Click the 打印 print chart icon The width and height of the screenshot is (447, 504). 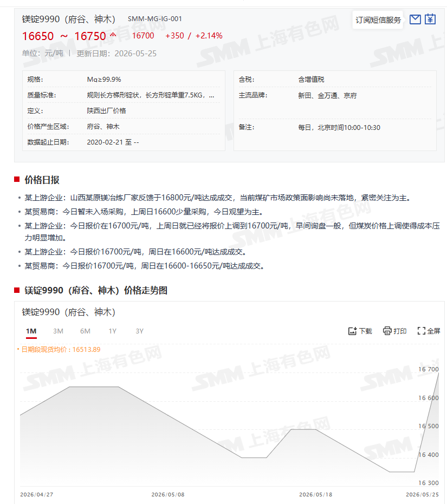coord(394,331)
